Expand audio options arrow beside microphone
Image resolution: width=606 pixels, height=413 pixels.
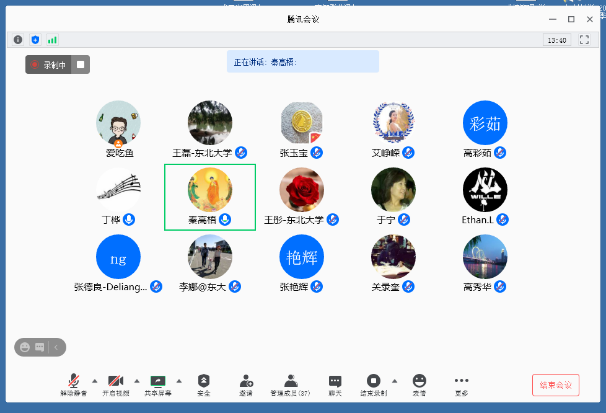pyautogui.click(x=94, y=381)
